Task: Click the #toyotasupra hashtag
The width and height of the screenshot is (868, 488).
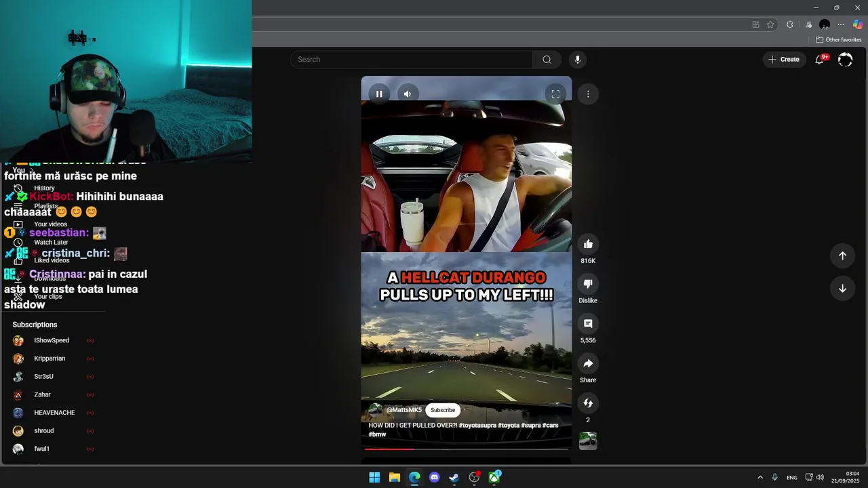Action: (477, 426)
